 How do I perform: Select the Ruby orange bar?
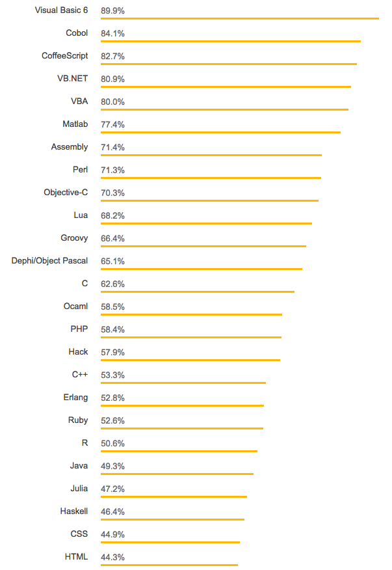tap(182, 428)
